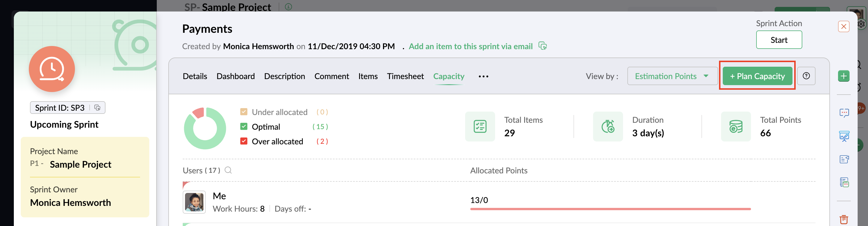Toggle the Over allocated checkbox
The image size is (868, 226).
(244, 141)
